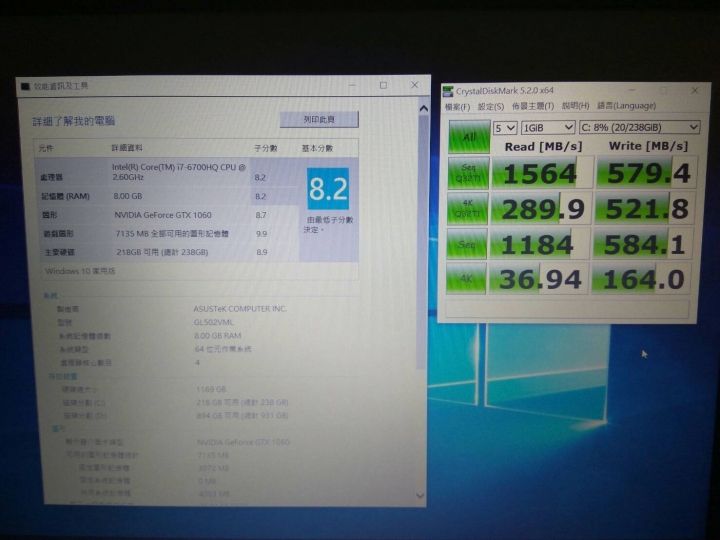Run the 4K Q32T1 test
The image size is (720, 540).
467,208
